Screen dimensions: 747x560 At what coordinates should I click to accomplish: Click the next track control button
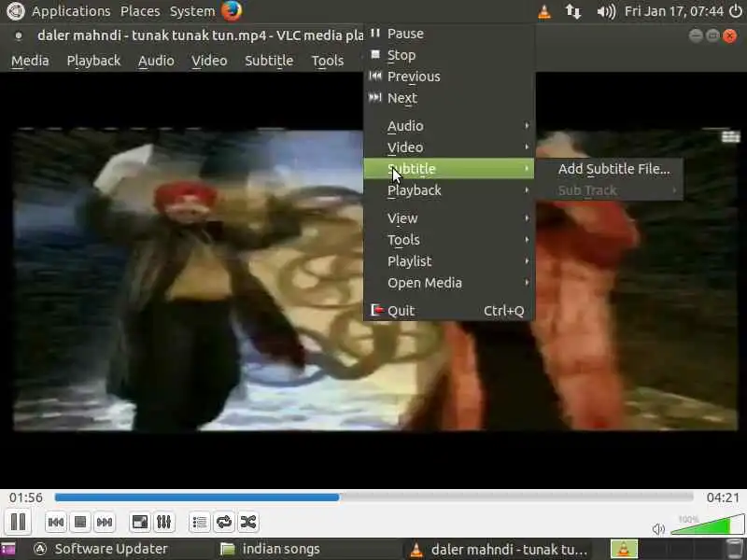(x=105, y=523)
